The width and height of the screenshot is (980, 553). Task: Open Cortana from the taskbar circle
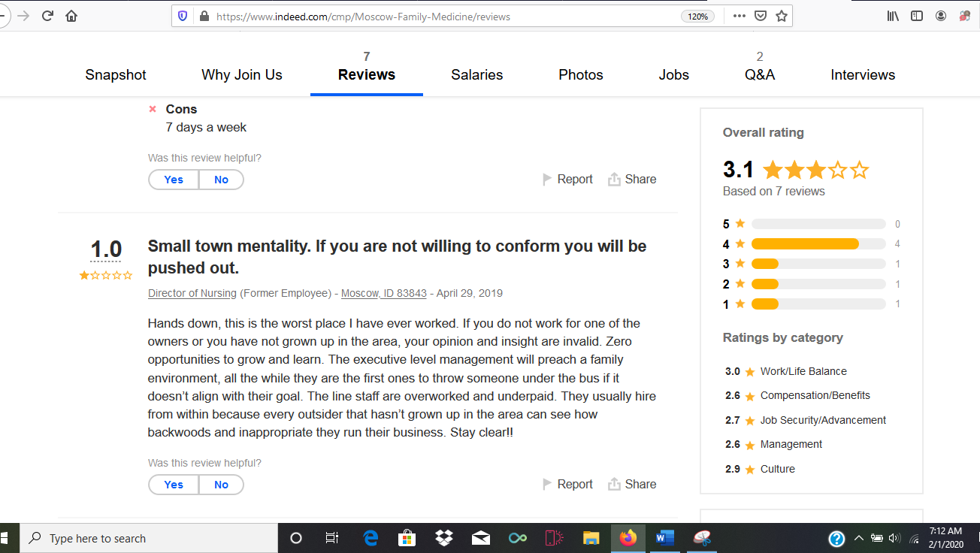coord(296,538)
